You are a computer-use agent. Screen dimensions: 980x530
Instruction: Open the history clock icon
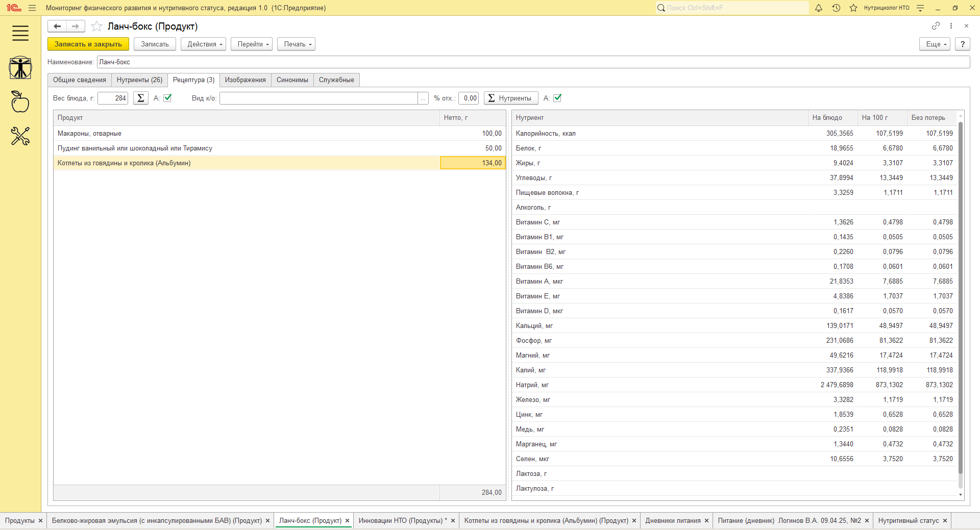click(x=836, y=8)
